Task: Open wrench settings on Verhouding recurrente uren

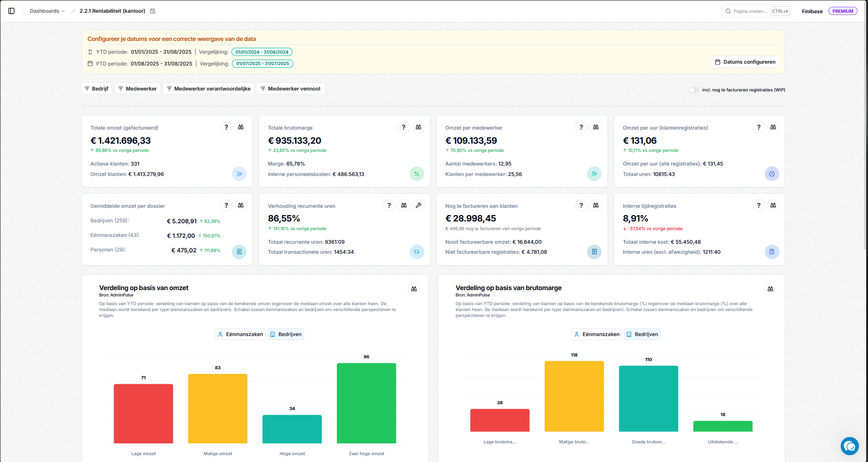Action: click(x=418, y=206)
